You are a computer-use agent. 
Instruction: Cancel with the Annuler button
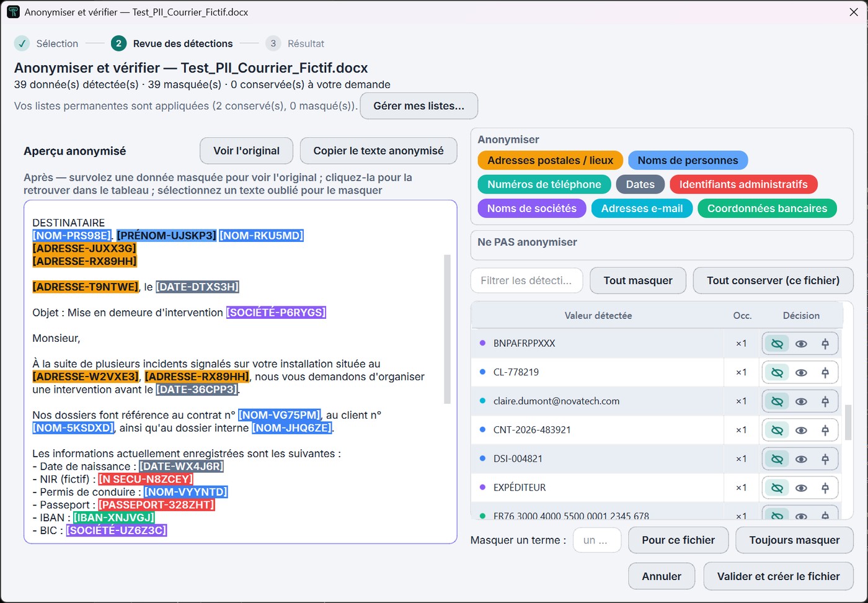[662, 576]
